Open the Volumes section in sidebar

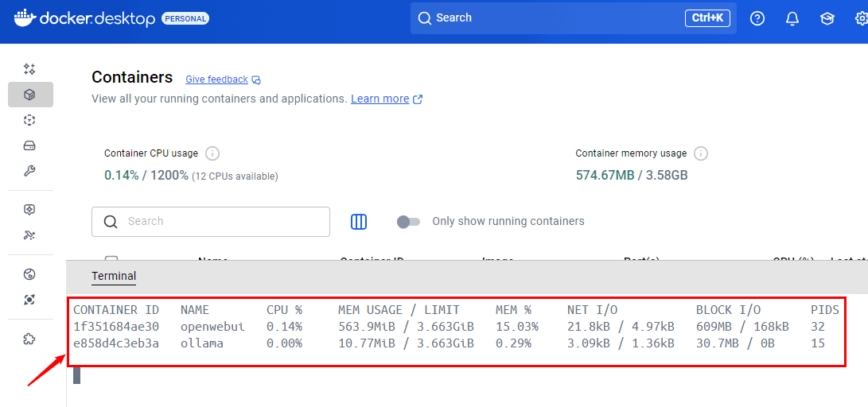click(30, 145)
